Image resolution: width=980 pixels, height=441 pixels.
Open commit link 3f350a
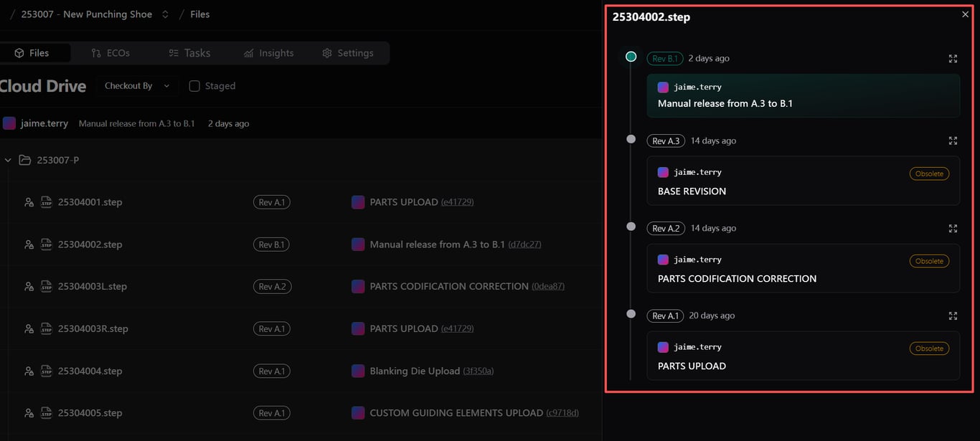[479, 371]
